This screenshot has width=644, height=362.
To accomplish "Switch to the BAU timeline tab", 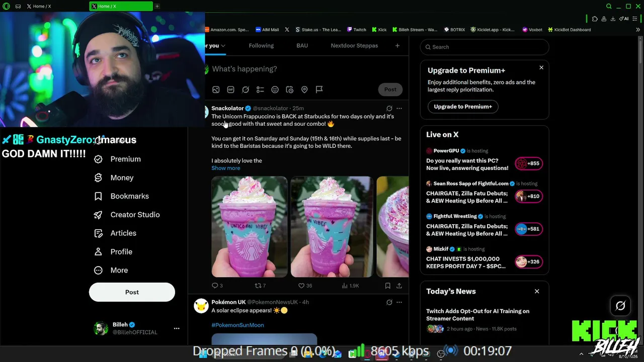I will [302, 46].
